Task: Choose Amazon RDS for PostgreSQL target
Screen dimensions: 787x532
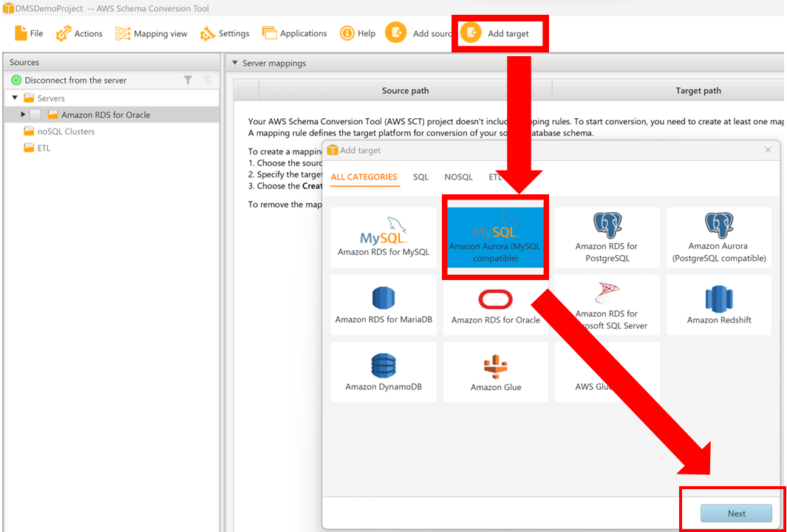Action: pos(607,237)
